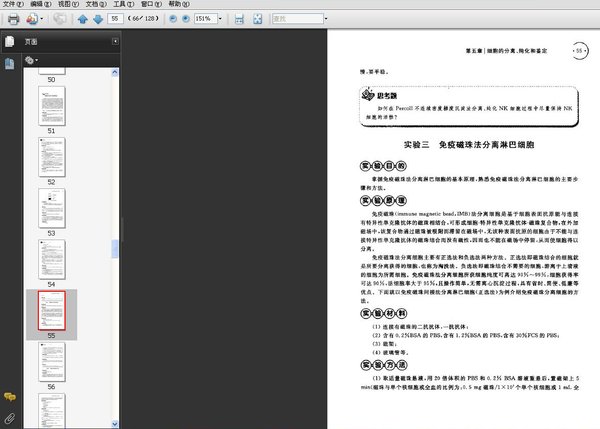Expand the search field dropdown arrow
The image size is (600, 429).
coord(325,19)
